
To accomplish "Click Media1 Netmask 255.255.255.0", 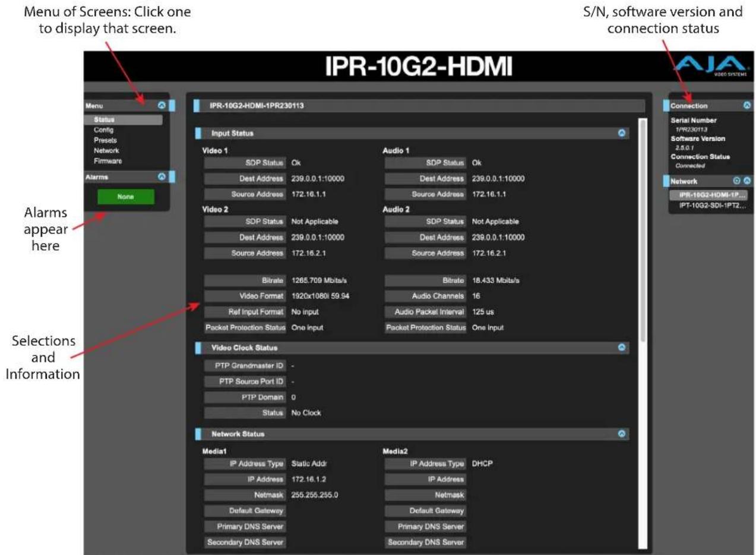I will [x=315, y=494].
